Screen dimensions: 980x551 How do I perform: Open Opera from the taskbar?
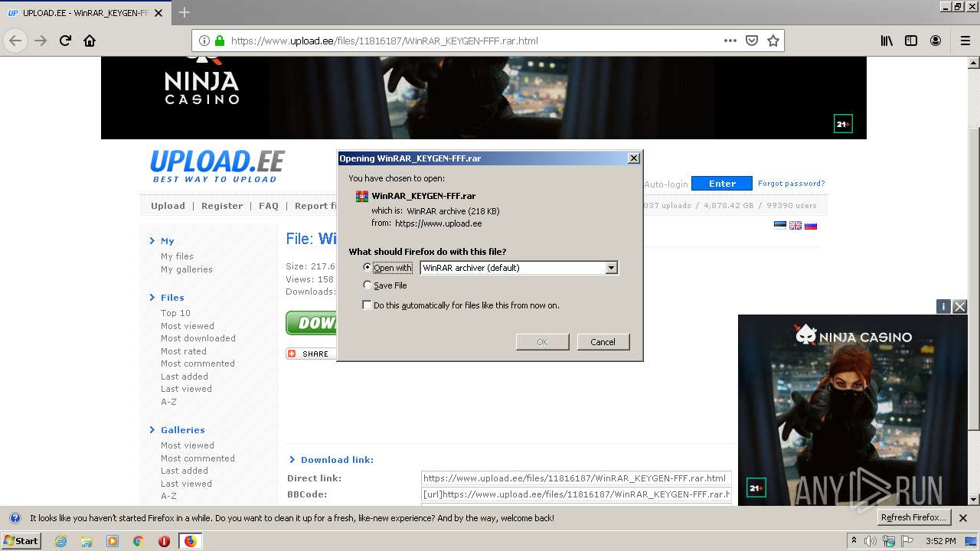(x=164, y=541)
